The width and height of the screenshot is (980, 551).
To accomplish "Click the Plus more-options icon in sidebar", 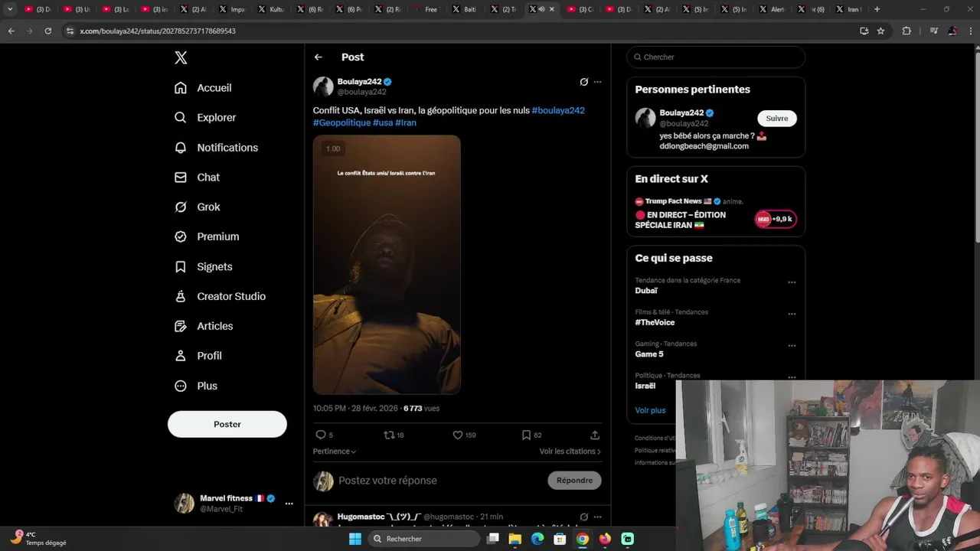I will click(x=181, y=386).
